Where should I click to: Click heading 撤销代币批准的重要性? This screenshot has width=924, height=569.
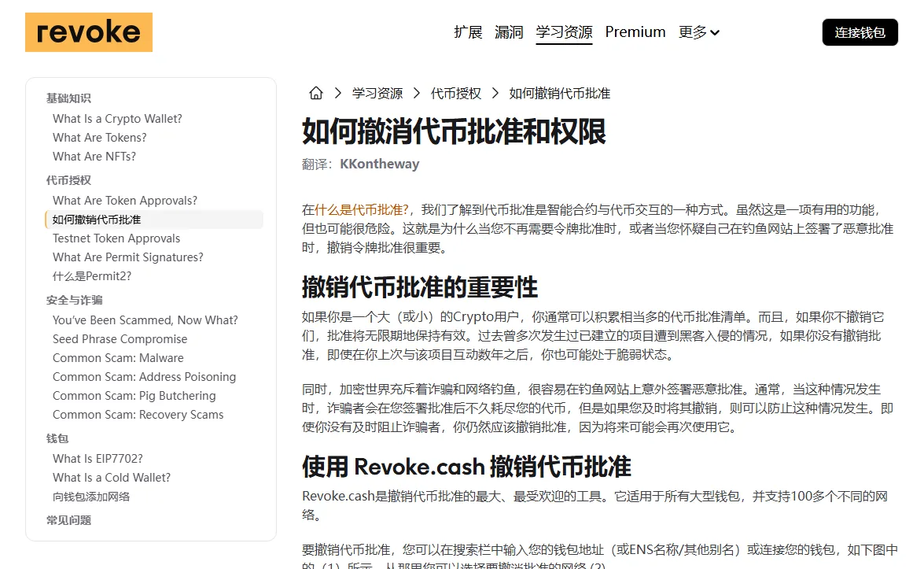(x=420, y=287)
